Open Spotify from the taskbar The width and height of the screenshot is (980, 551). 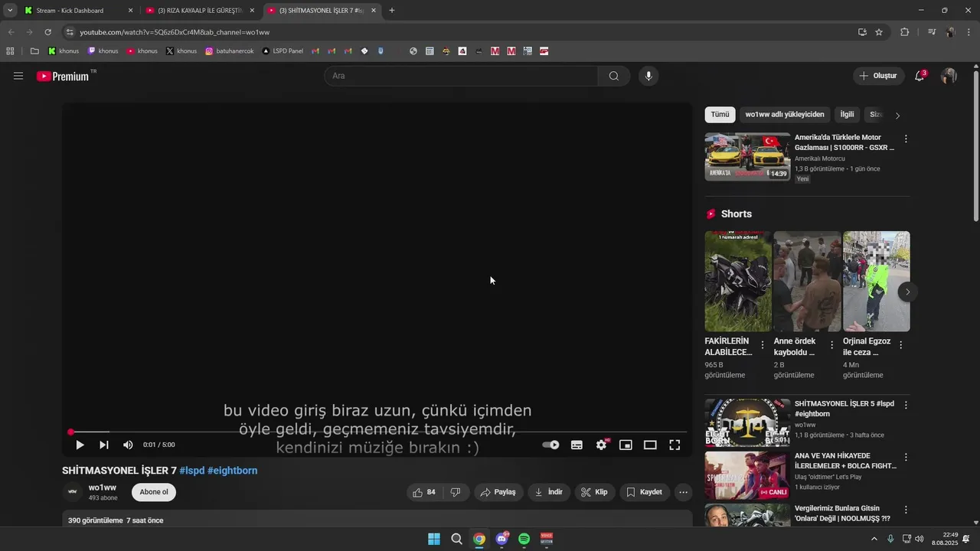pyautogui.click(x=524, y=539)
